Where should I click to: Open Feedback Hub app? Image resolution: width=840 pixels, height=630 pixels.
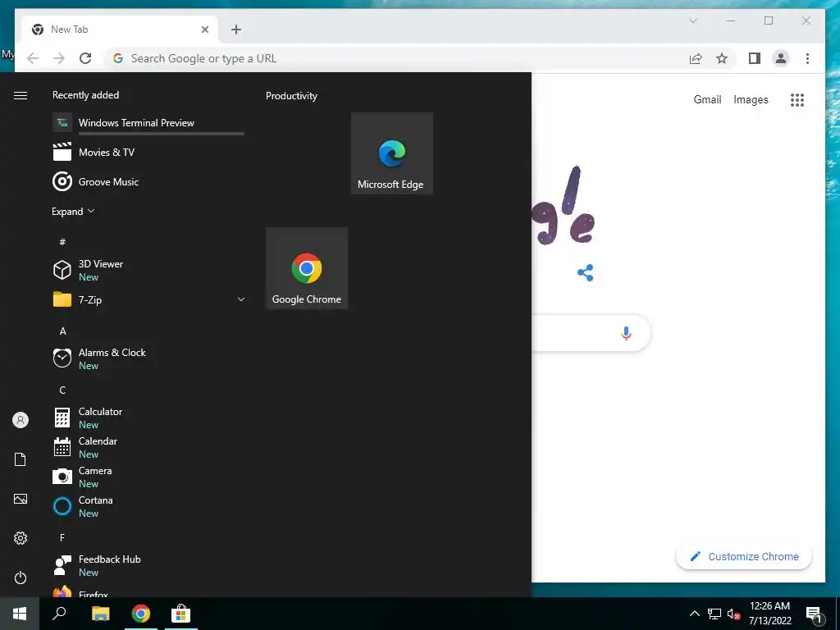coord(148,564)
